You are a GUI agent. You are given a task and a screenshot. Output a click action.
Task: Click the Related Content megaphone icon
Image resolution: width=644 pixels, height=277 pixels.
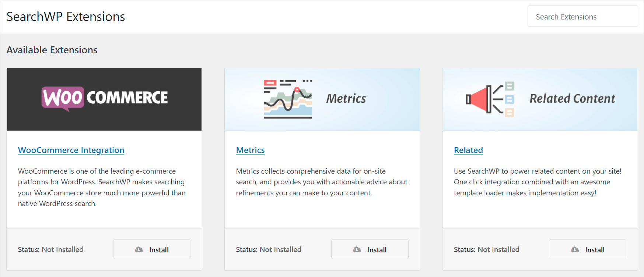pos(490,99)
